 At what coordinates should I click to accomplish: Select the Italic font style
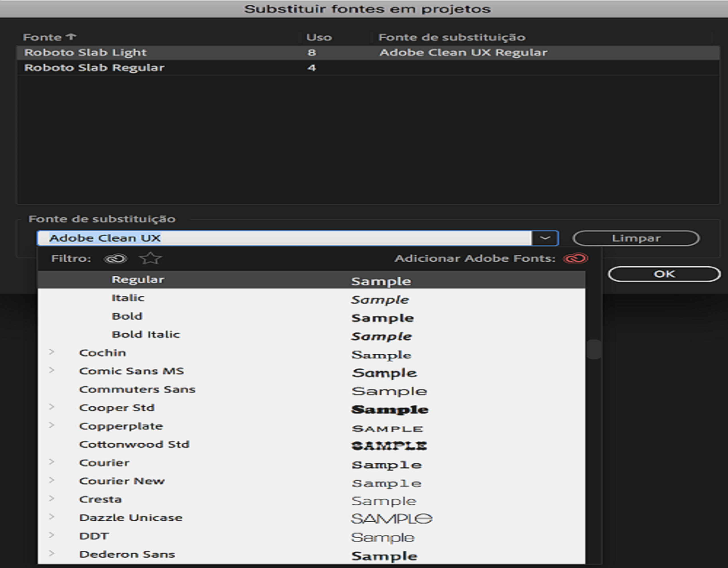point(128,298)
